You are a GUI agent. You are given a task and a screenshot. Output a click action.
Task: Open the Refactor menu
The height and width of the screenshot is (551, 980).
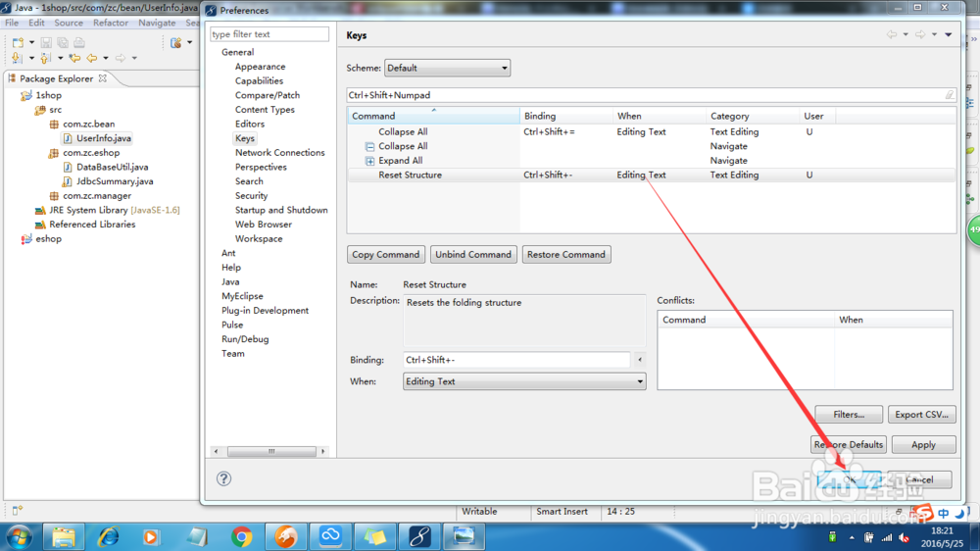(x=111, y=23)
